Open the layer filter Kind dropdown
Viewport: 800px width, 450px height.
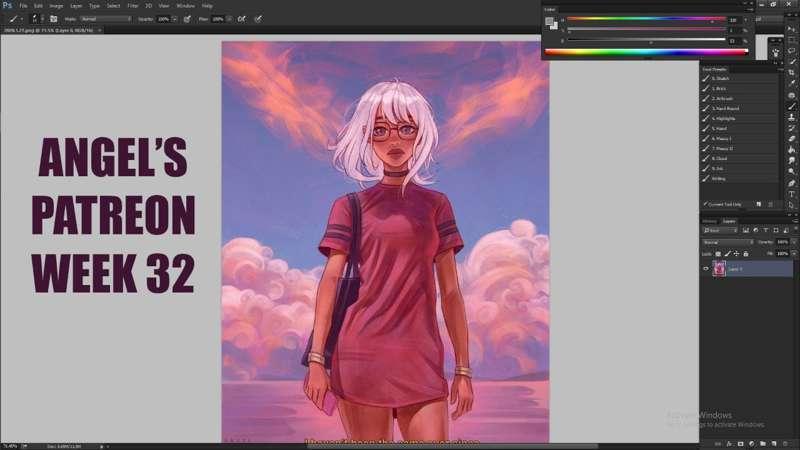[x=720, y=231]
